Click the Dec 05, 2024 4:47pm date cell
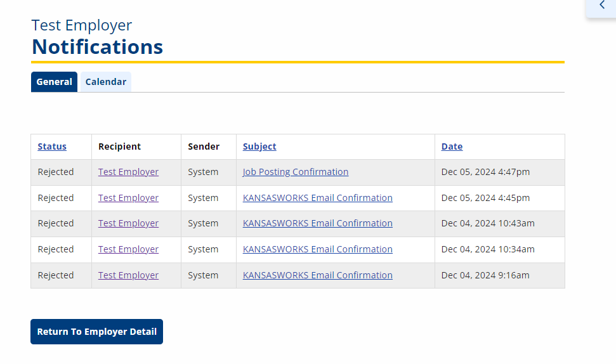Image resolution: width=616 pixels, height=364 pixels. click(x=485, y=172)
